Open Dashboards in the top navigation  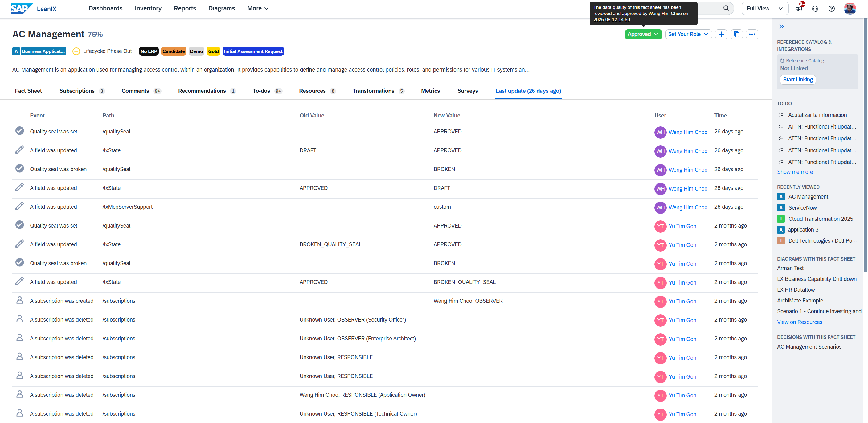coord(105,8)
